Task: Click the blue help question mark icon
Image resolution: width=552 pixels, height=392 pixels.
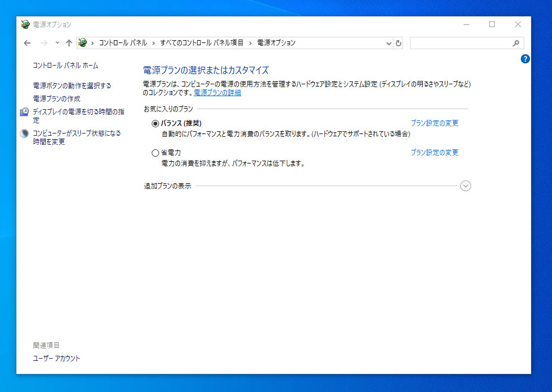Action: pyautogui.click(x=525, y=59)
